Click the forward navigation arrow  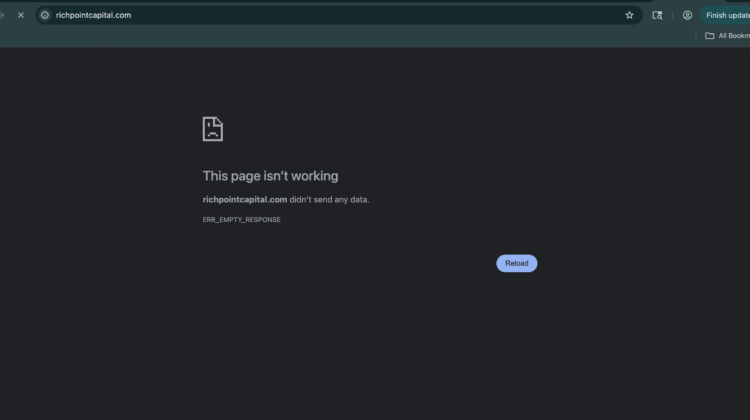(3, 15)
